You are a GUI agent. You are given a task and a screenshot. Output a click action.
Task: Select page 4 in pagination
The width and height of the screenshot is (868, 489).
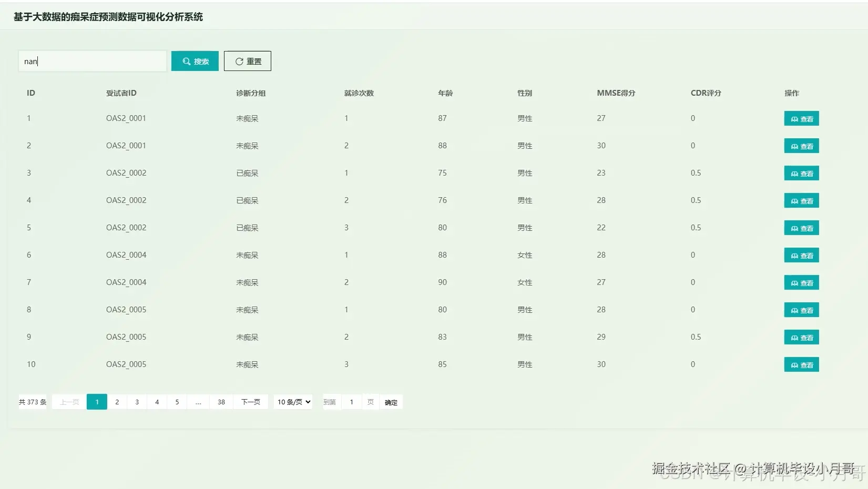pos(157,402)
